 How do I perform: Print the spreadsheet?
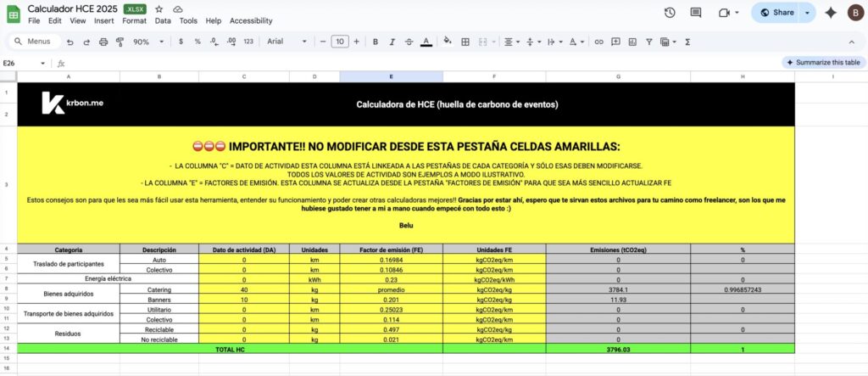coord(103,42)
